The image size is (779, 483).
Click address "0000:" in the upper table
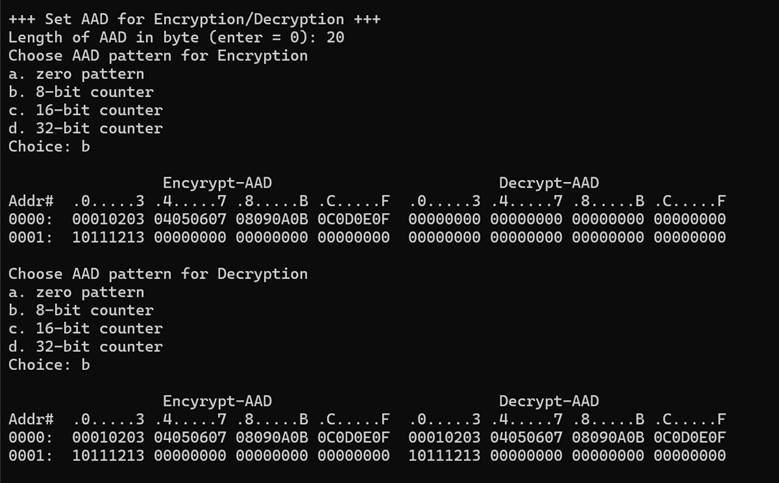pyautogui.click(x=30, y=218)
